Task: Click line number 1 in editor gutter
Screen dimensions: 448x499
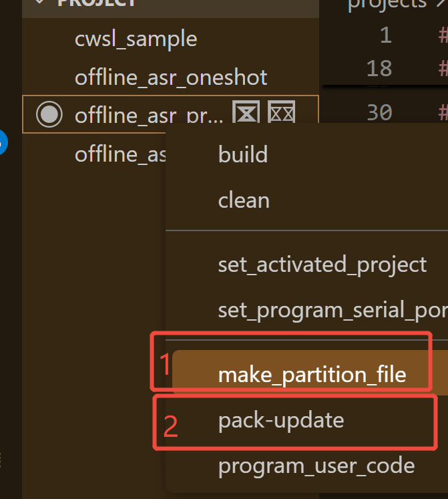Action: [385, 35]
